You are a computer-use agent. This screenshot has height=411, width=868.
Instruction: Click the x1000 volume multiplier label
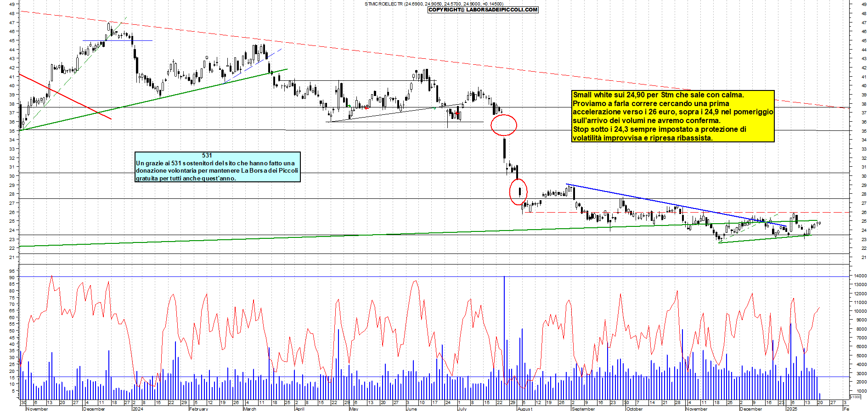(x=855, y=397)
